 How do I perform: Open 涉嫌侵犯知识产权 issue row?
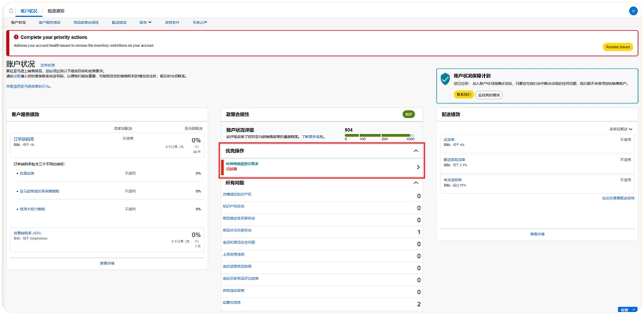[x=322, y=196]
